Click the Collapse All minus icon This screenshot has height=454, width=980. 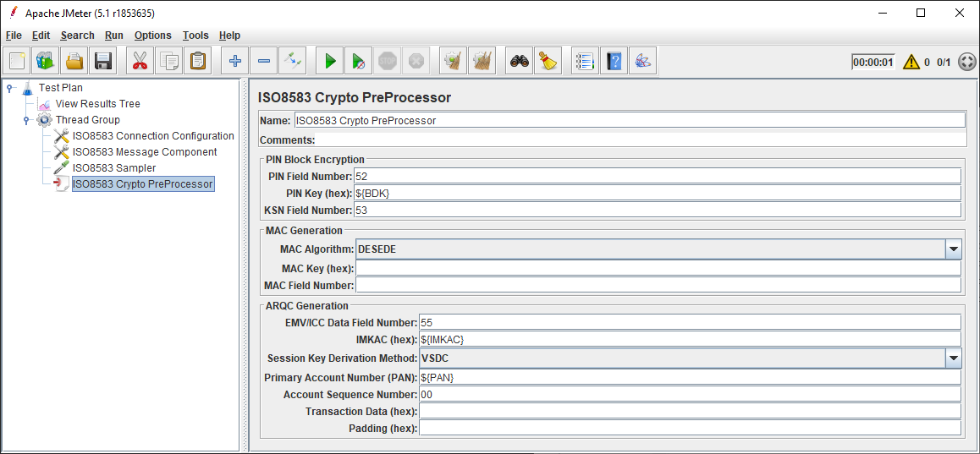click(264, 61)
